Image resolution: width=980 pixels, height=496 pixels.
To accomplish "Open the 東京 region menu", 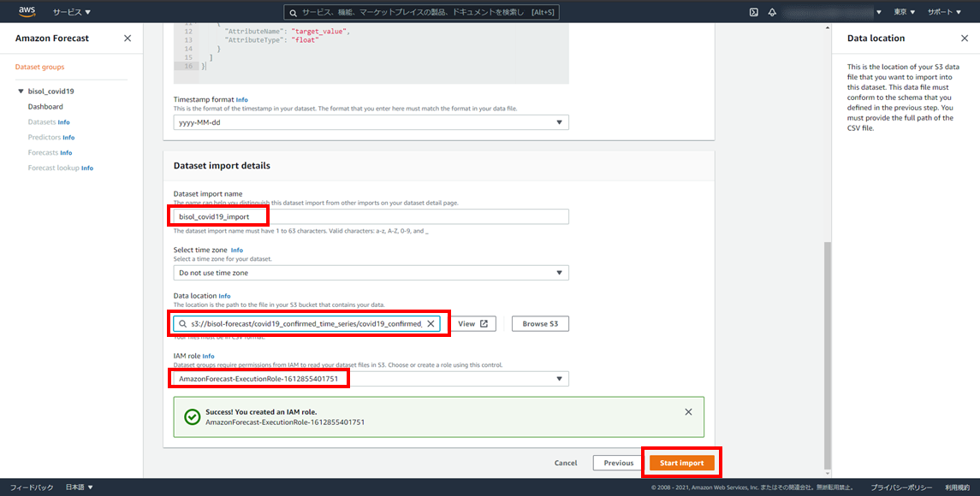I will [x=905, y=12].
